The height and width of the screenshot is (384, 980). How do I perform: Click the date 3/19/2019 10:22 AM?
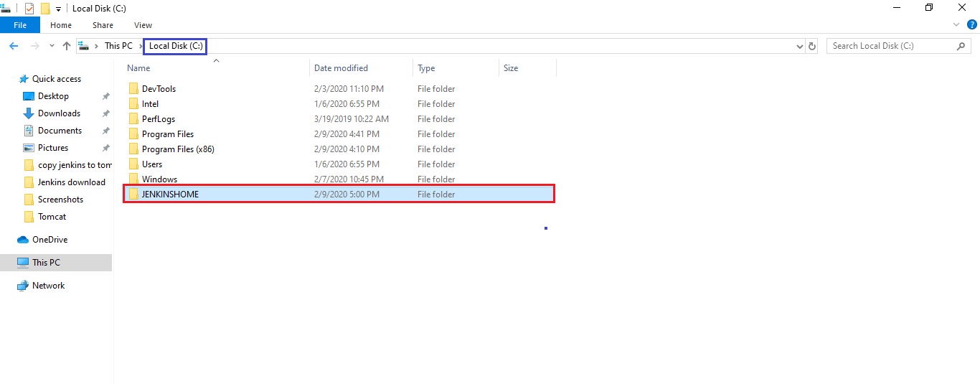(x=352, y=119)
